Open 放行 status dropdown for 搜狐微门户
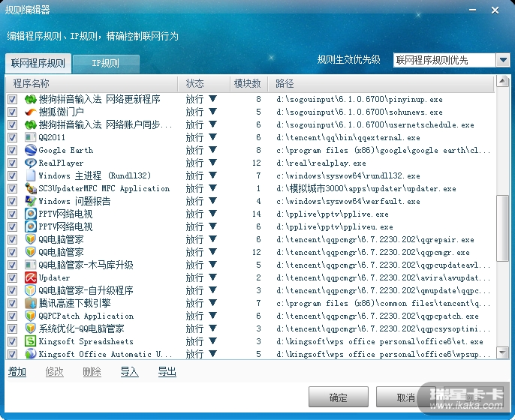 pos(213,112)
